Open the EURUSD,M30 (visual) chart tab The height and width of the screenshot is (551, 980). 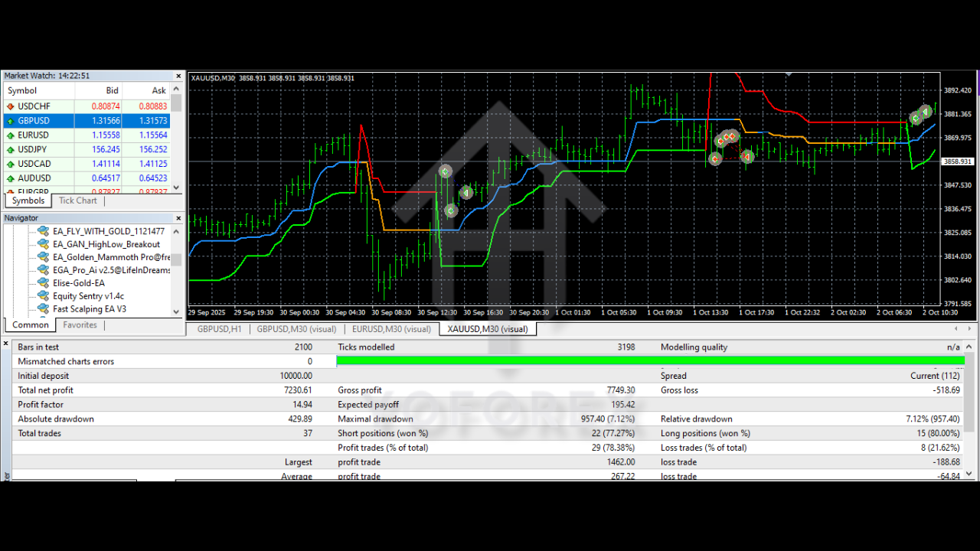coord(390,329)
